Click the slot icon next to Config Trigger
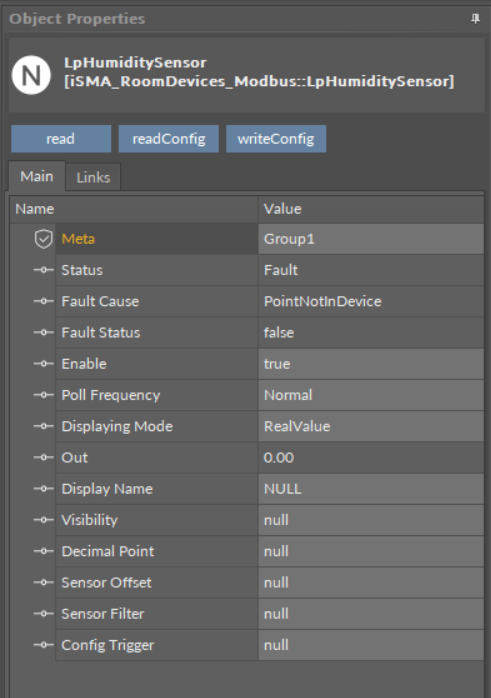This screenshot has height=698, width=491. click(44, 645)
